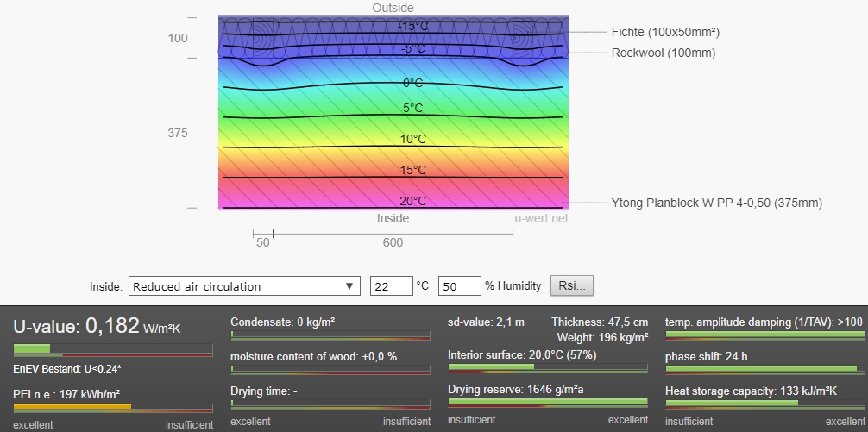Click the Weight: 196 kg/m² text

[x=602, y=336]
